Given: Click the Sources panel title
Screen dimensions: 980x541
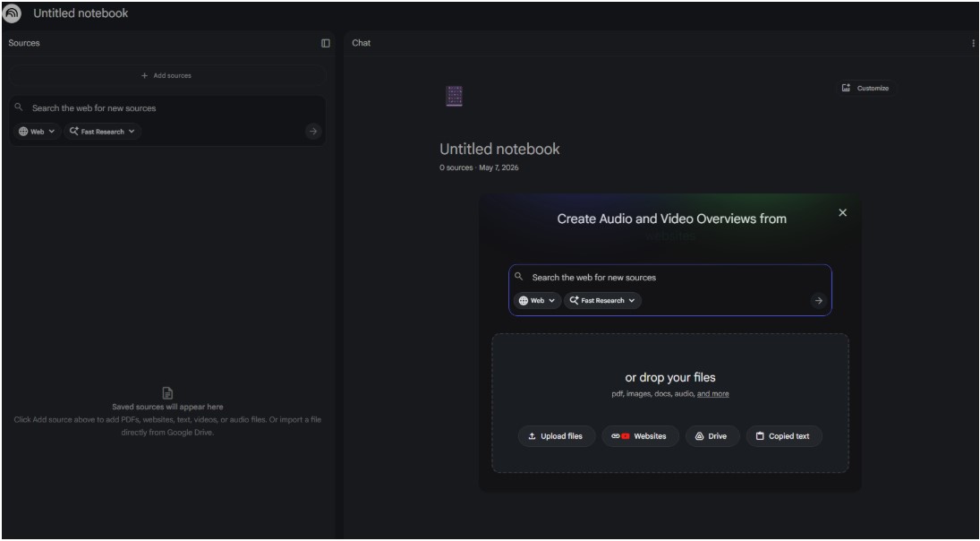Looking at the screenshot, I should [x=24, y=43].
